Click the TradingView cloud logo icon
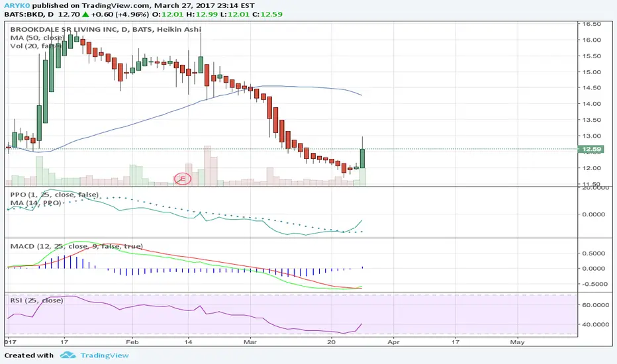The height and width of the screenshot is (364, 617). [68, 355]
